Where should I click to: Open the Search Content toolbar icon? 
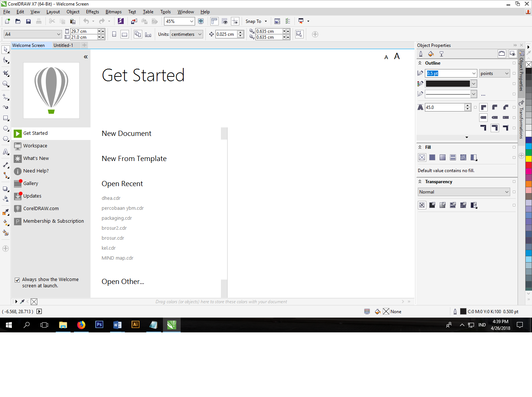(121, 21)
